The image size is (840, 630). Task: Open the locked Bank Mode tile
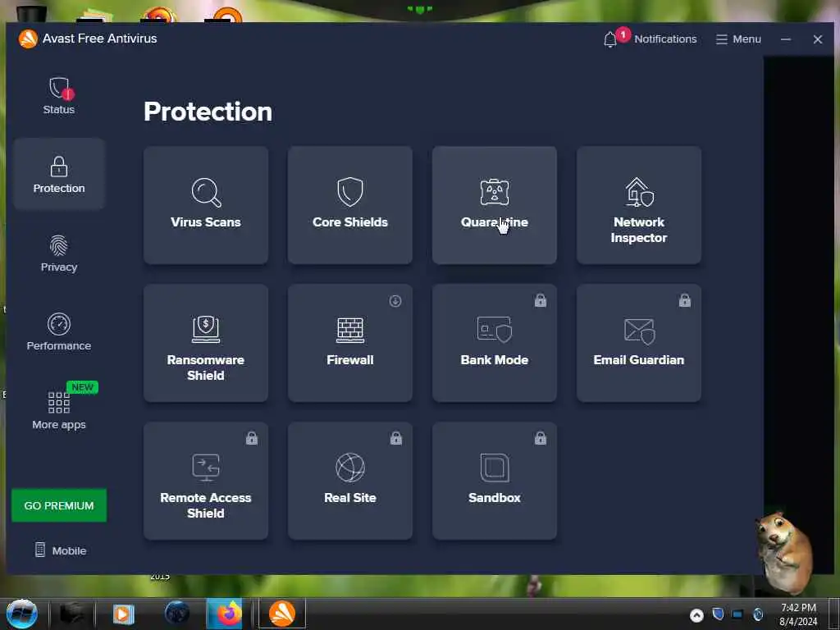[495, 343]
